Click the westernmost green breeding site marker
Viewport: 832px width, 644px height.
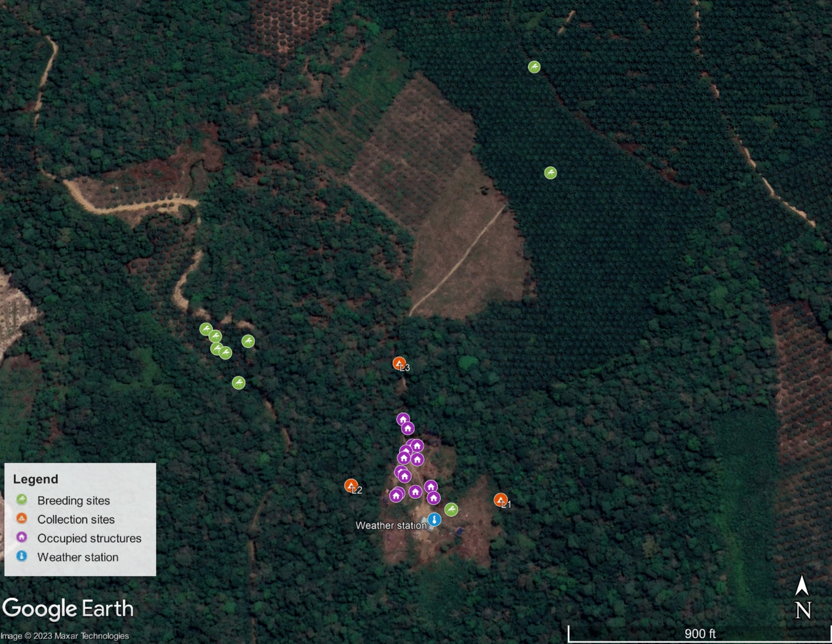[x=206, y=329]
